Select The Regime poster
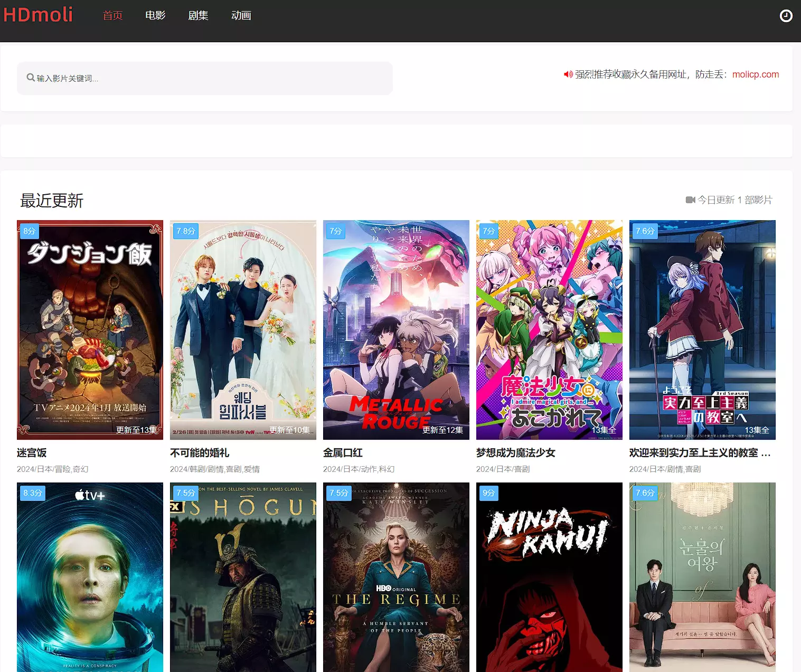 (396, 576)
